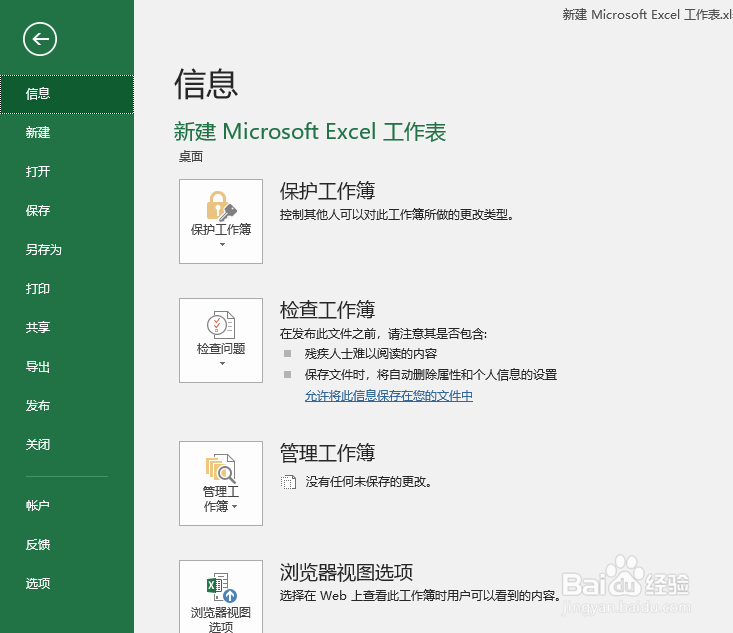Click the small document icon beside 没有任何未保存的更改
The width and height of the screenshot is (733, 633).
288,482
